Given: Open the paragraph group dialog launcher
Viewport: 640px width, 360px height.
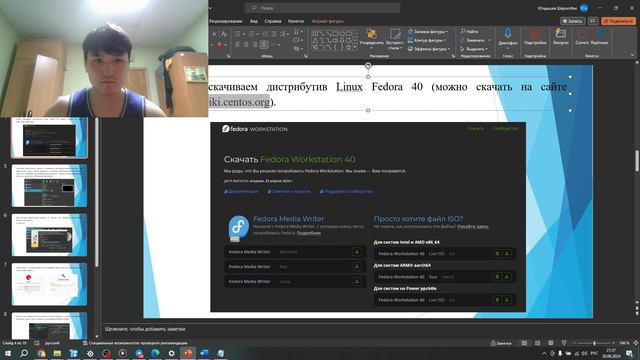Looking at the screenshot, I should point(306,56).
